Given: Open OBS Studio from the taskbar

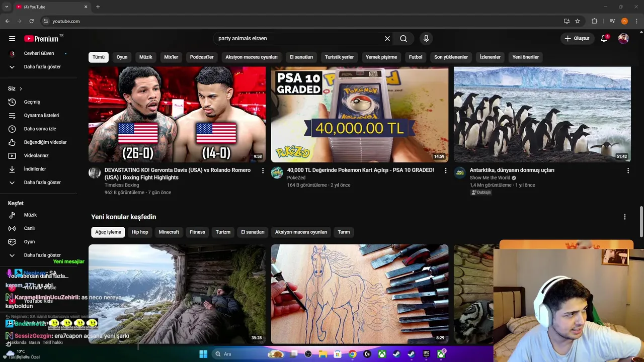Looking at the screenshot, I should [x=308, y=354].
